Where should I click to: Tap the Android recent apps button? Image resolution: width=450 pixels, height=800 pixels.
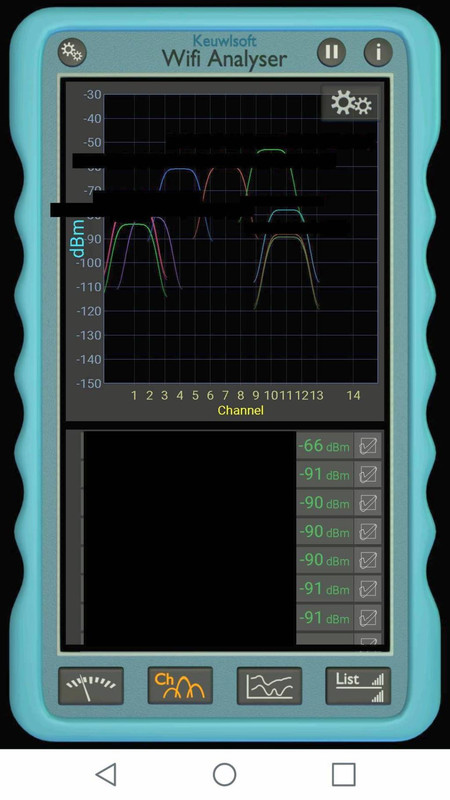(343, 774)
